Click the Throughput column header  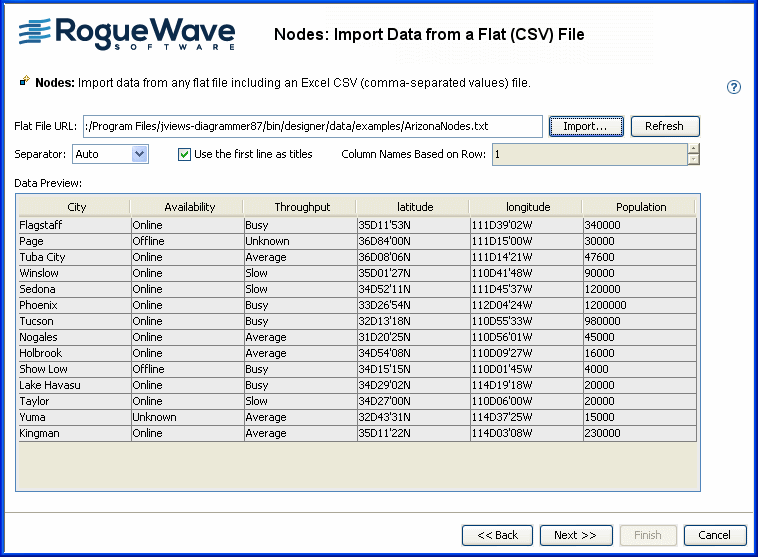pyautogui.click(x=302, y=207)
